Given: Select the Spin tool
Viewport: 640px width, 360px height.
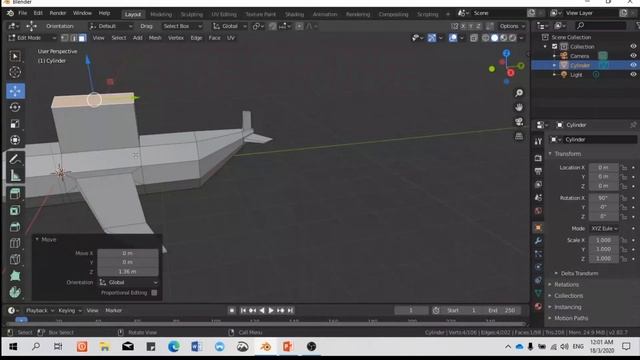Looking at the screenshot, I should point(15,292).
